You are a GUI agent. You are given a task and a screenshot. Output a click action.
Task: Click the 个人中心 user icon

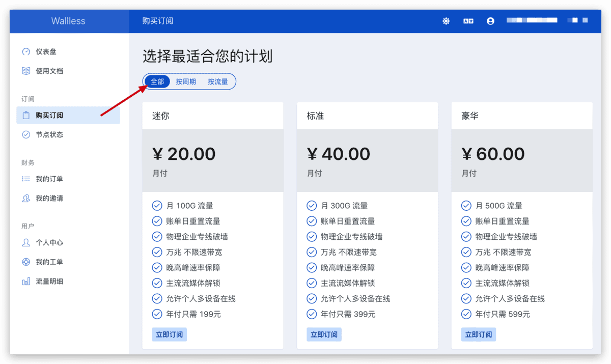click(26, 242)
